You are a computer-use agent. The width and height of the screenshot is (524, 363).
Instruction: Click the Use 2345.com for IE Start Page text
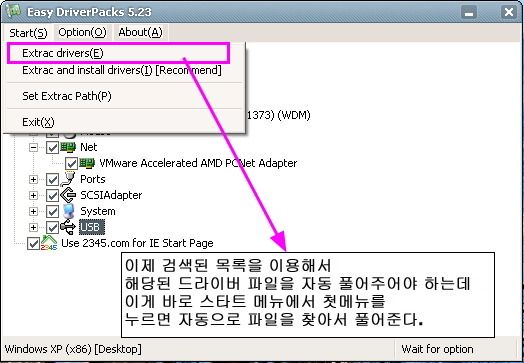click(x=137, y=243)
